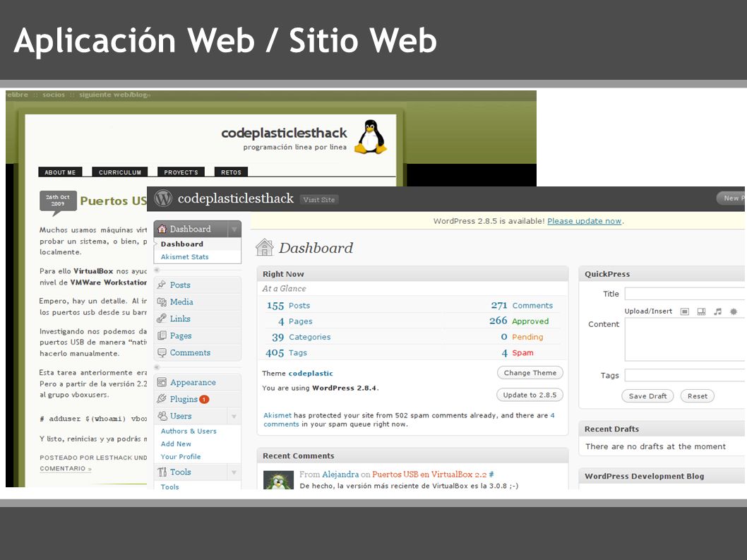
Task: Open CURRICULUM tab on blog
Action: (x=120, y=172)
